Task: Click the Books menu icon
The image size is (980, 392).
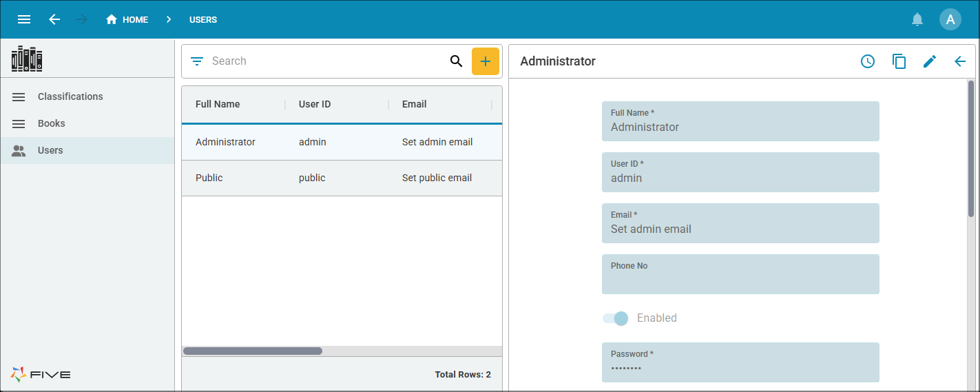Action: coord(19,124)
